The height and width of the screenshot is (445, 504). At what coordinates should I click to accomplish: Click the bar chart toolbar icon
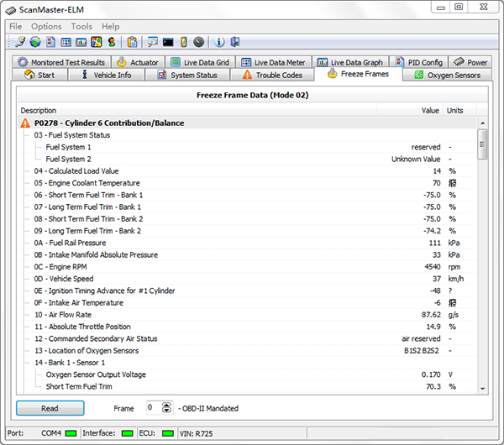[x=81, y=42]
